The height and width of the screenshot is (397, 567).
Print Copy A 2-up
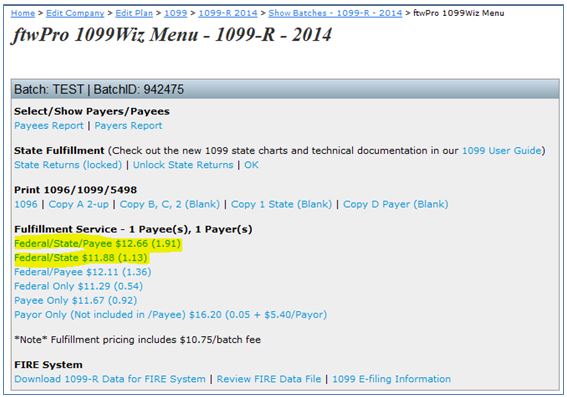[78, 204]
